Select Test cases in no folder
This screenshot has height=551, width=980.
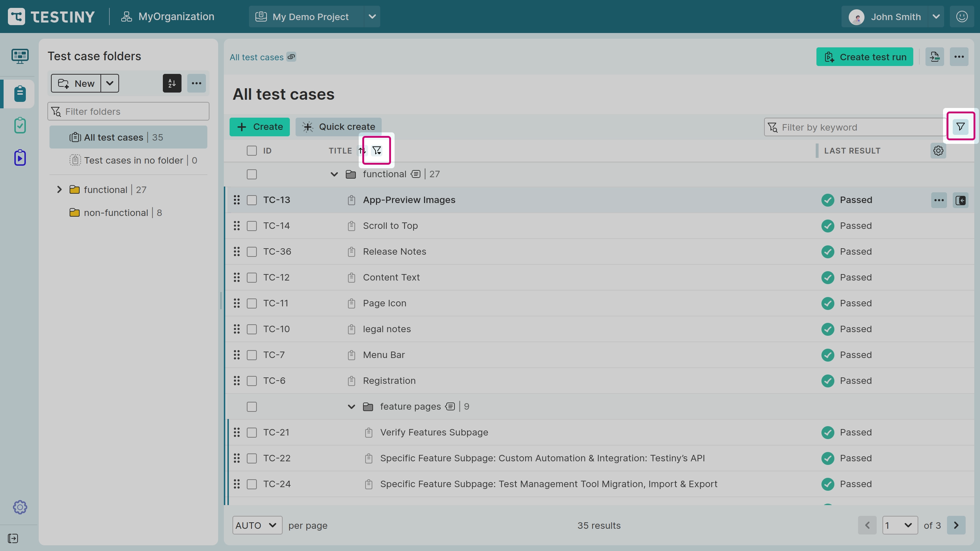coord(133,160)
